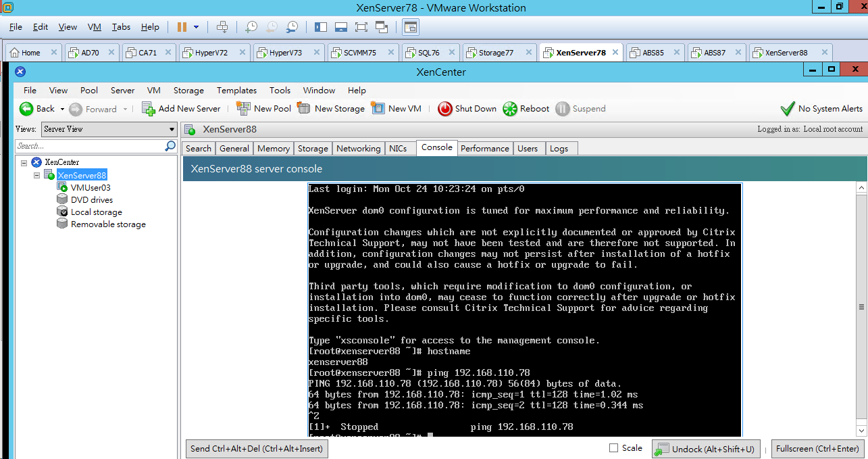Image resolution: width=868 pixels, height=459 pixels.
Task: Open the dropdown arrow beside the pause icon
Action: pos(197,27)
